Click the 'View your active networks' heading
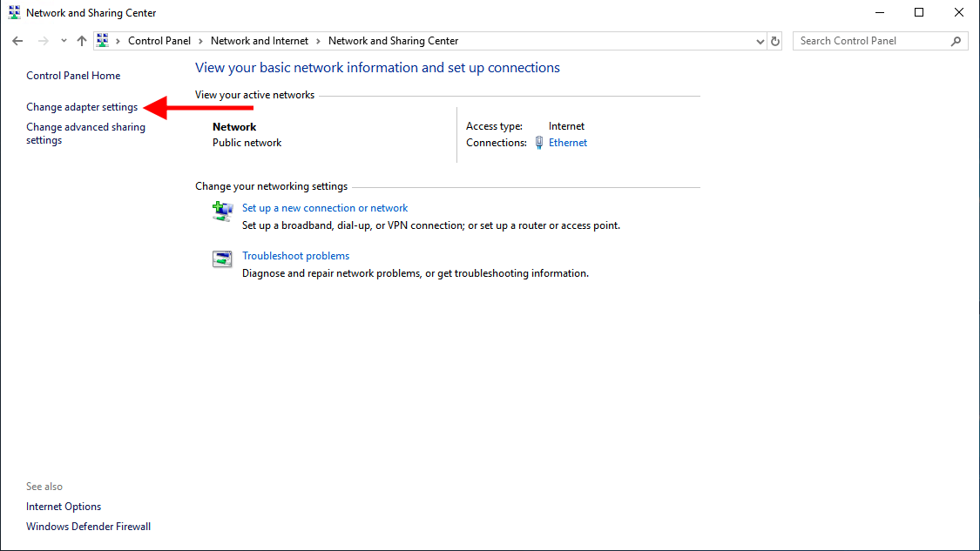980x551 pixels. pyautogui.click(x=254, y=95)
